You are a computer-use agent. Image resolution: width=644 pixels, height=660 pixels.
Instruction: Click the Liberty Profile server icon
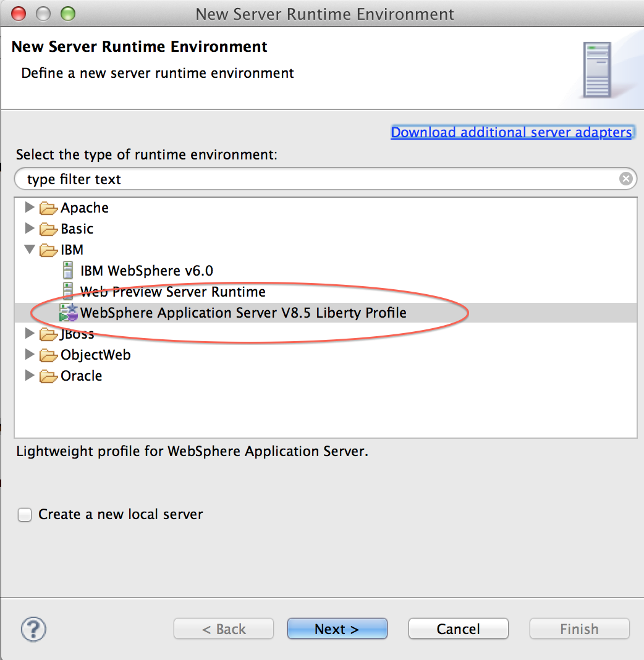(68, 313)
